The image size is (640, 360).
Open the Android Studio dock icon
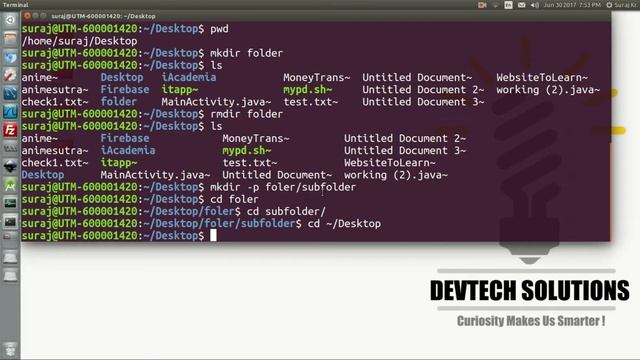pos(10,186)
